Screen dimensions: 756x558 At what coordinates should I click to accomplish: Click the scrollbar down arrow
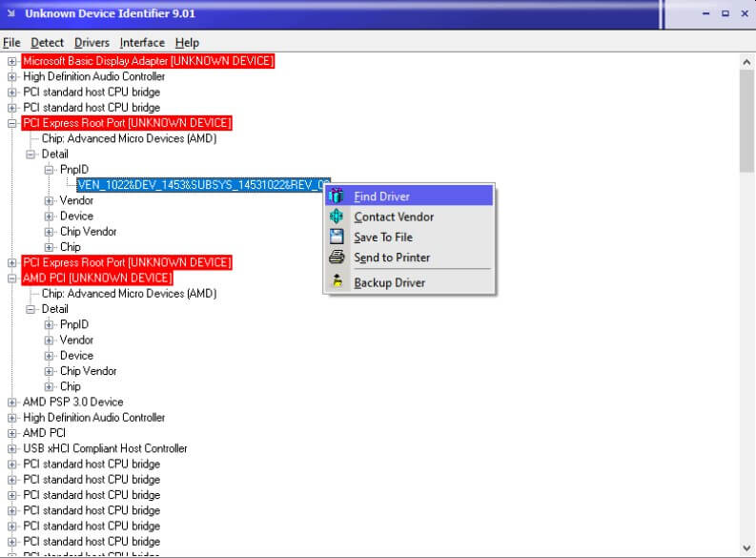click(x=746, y=548)
